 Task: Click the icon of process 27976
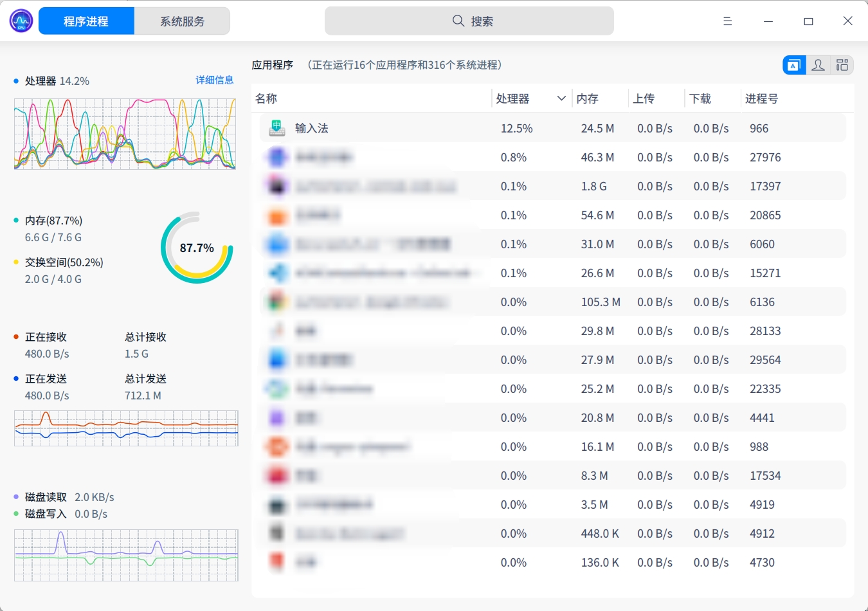click(277, 157)
